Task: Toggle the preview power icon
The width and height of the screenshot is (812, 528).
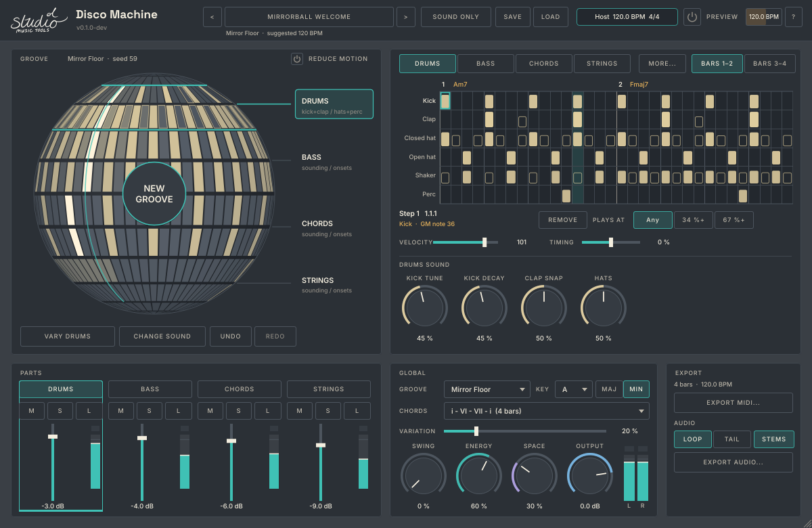Action: click(x=692, y=17)
